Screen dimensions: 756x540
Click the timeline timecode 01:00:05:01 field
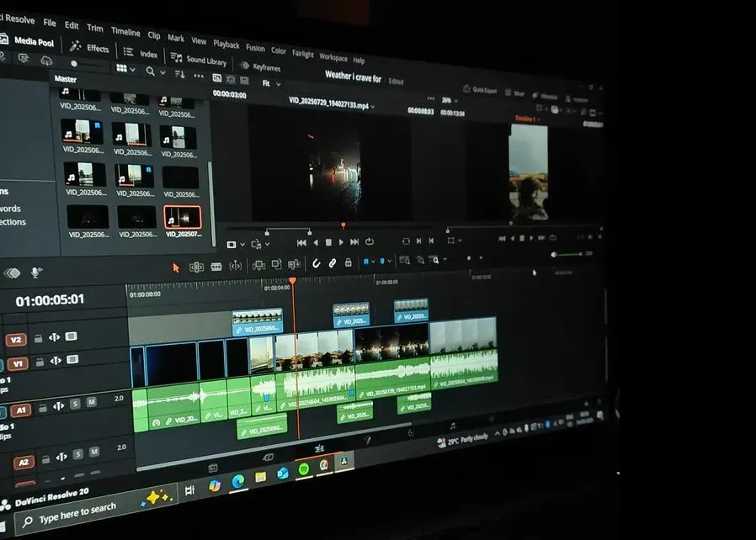(x=50, y=300)
